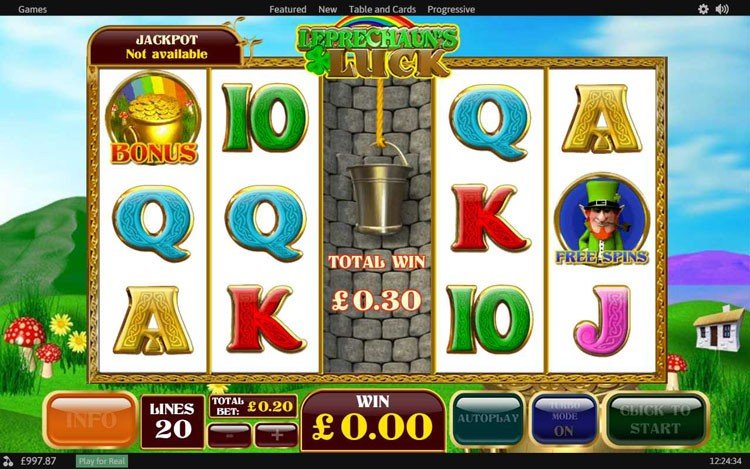Open the Table and Cards tab
The width and height of the screenshot is (750, 469).
point(382,9)
